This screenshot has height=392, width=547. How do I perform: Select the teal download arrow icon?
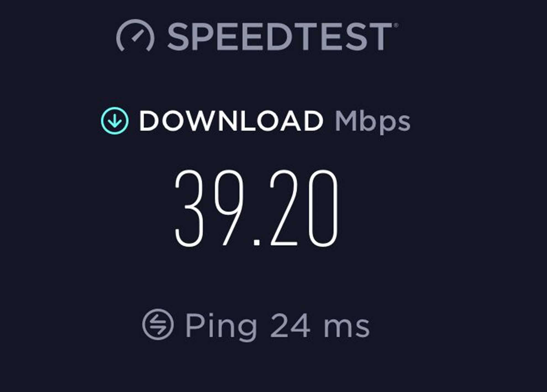pos(115,121)
